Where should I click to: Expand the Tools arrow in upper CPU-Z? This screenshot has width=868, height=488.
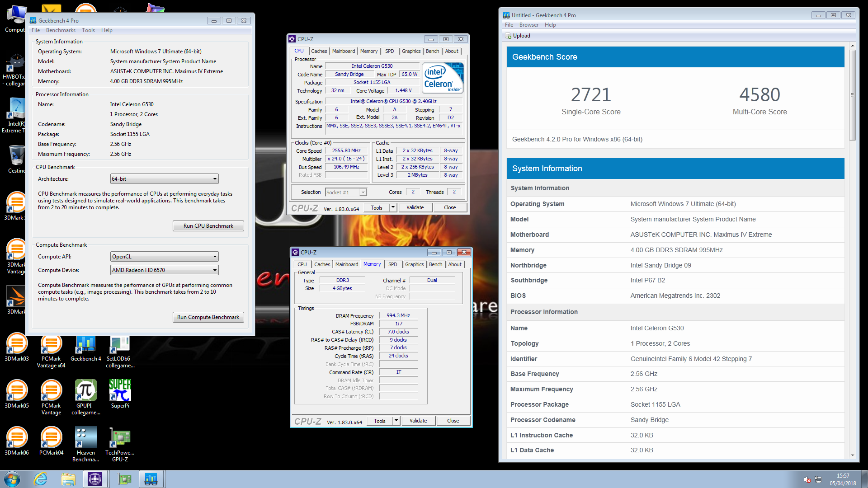click(x=393, y=207)
